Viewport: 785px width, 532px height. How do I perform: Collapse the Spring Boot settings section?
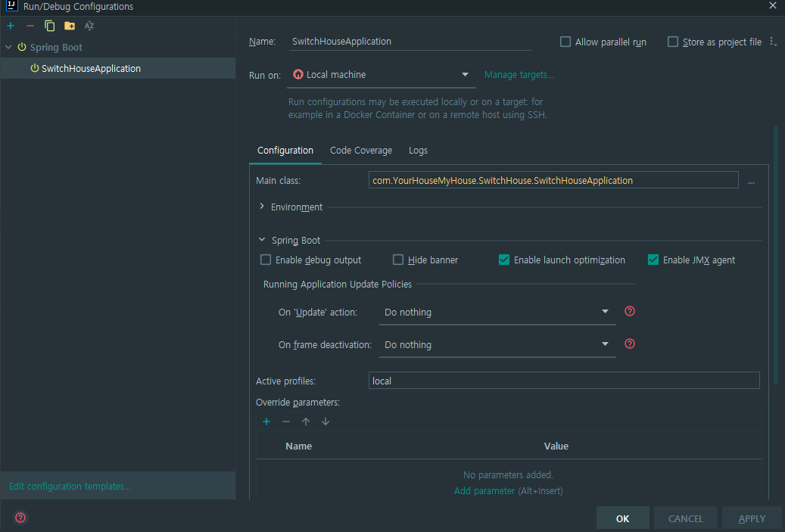pyautogui.click(x=262, y=240)
